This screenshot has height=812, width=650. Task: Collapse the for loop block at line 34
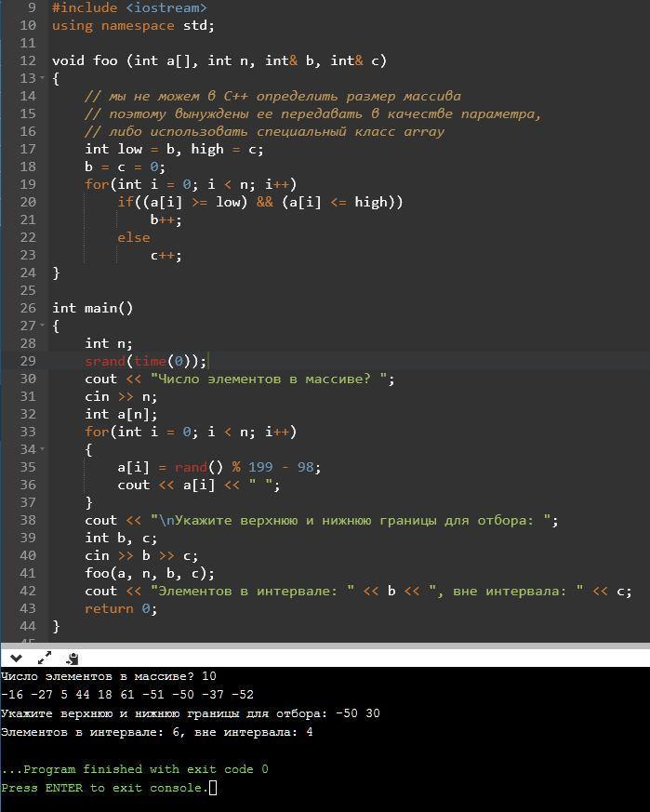43,449
